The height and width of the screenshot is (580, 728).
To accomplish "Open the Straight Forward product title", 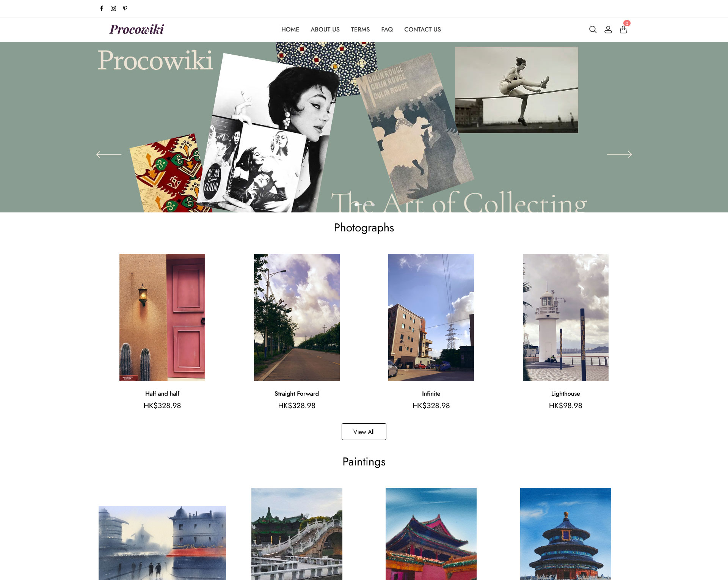I will [x=297, y=394].
